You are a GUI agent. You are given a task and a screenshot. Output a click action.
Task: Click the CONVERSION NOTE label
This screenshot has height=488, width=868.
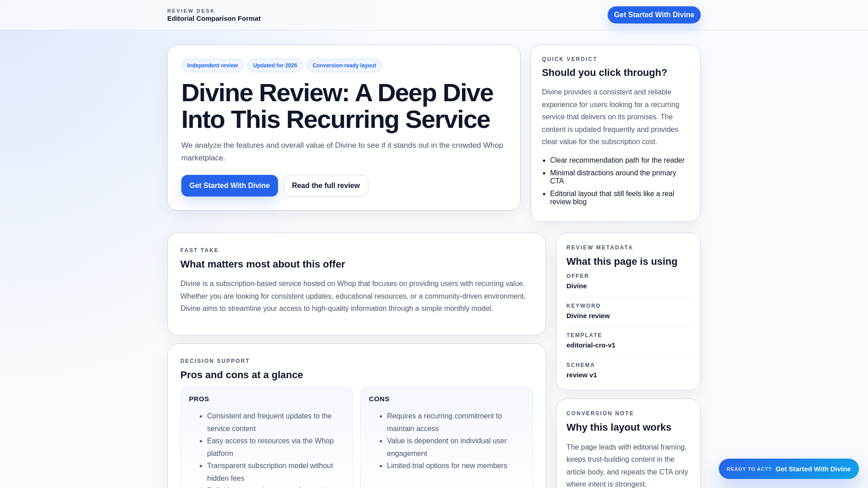(600, 413)
